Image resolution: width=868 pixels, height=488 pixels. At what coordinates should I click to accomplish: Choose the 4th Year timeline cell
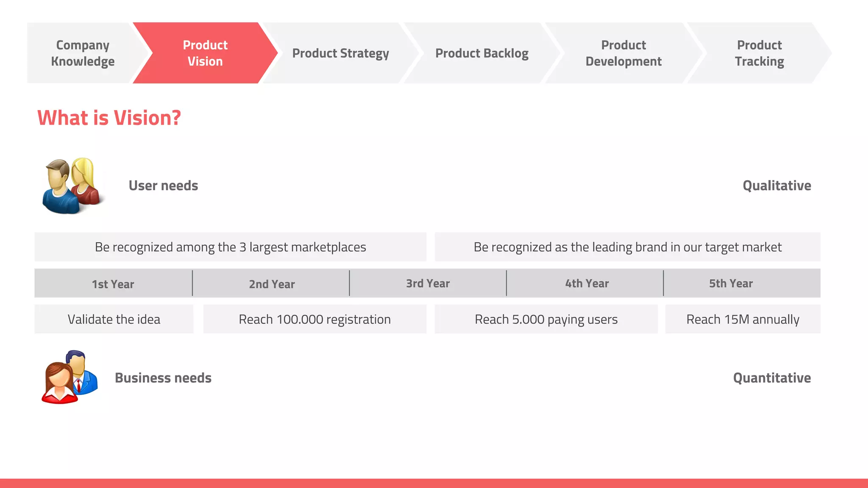[587, 283]
